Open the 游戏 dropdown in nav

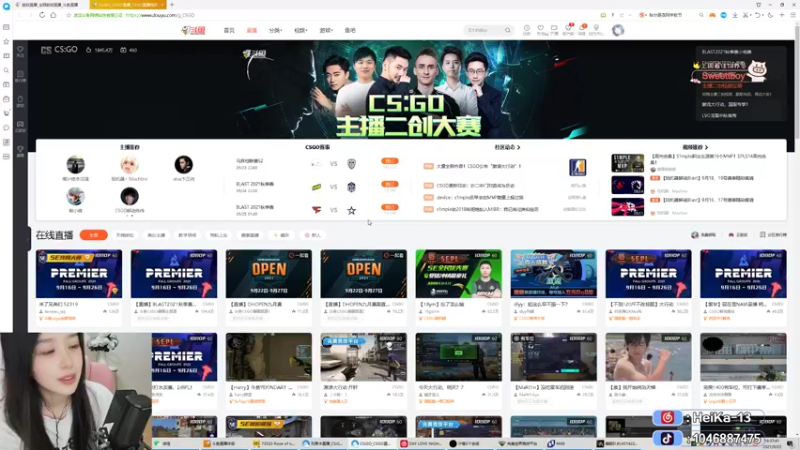click(x=326, y=30)
